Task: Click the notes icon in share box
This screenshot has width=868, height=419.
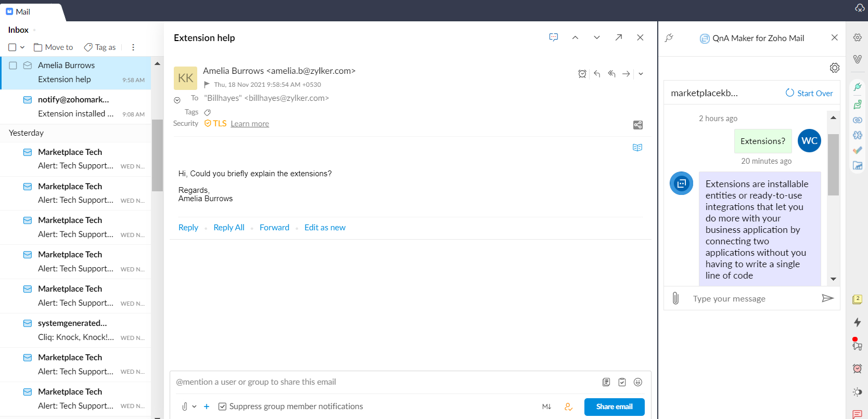Action: click(606, 382)
